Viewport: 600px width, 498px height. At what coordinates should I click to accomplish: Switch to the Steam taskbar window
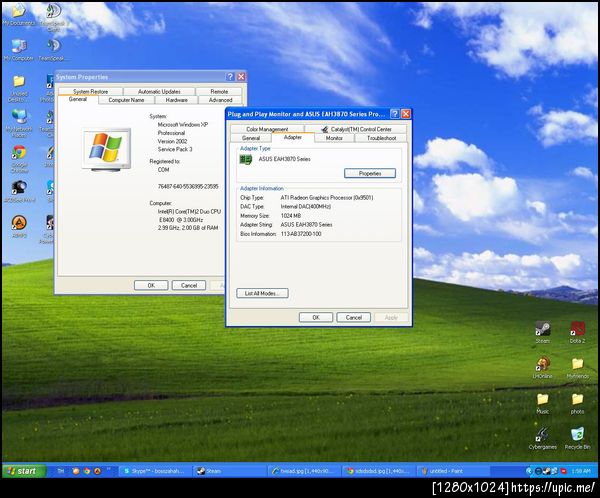pos(228,471)
